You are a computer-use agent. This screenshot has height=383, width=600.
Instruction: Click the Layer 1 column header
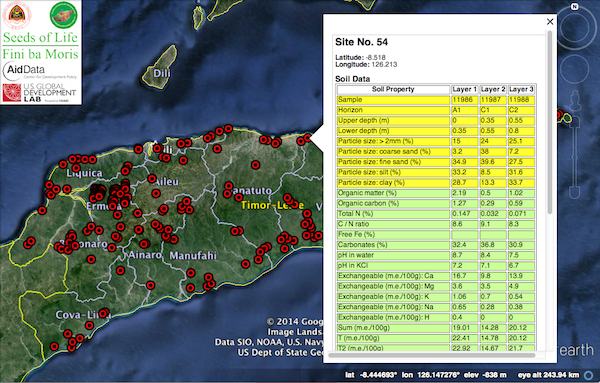[465, 89]
